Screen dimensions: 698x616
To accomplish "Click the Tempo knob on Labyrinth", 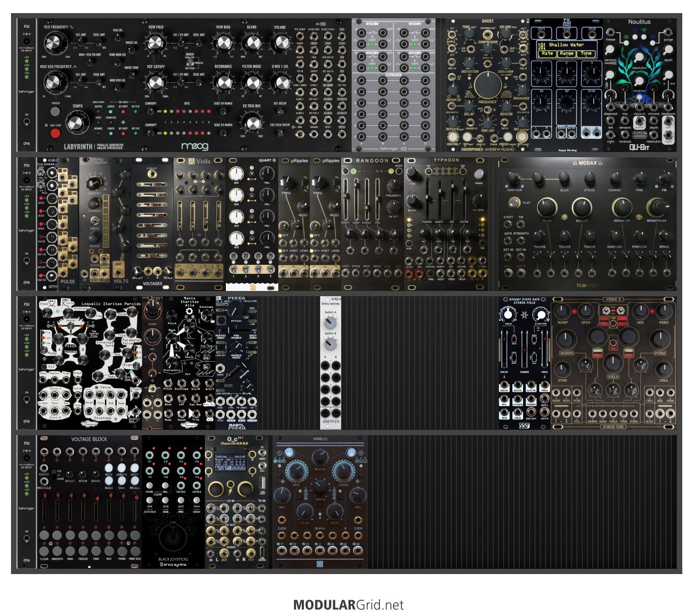I will pyautogui.click(x=77, y=123).
